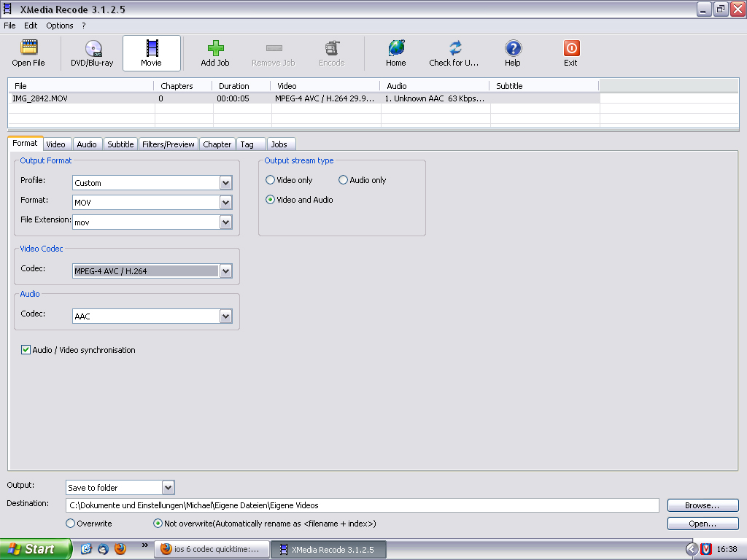747x560 pixels.
Task: Toggle Audio / Video synchronisation checkbox
Action: tap(26, 349)
